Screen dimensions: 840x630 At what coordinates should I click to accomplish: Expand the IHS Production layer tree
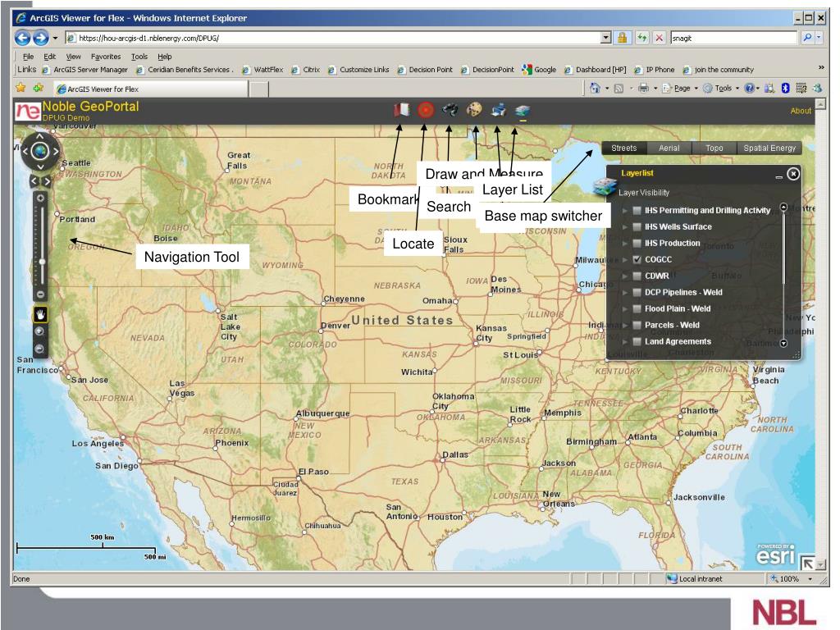pos(624,243)
